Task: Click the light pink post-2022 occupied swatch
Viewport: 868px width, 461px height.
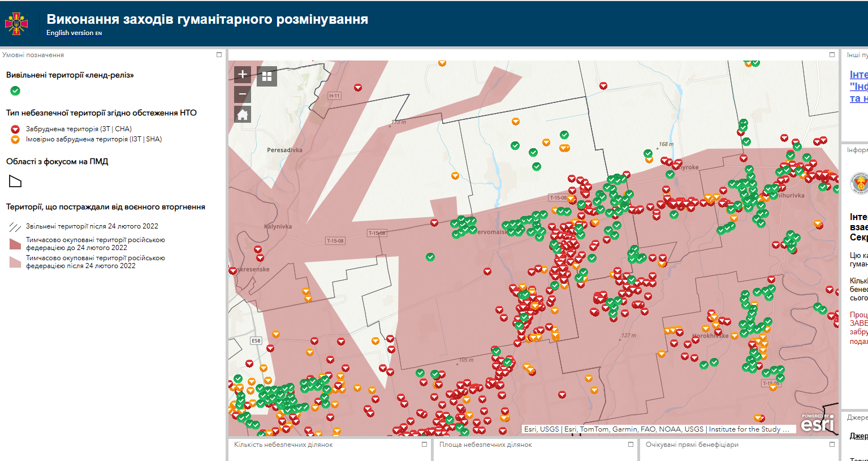Action: pyautogui.click(x=15, y=262)
